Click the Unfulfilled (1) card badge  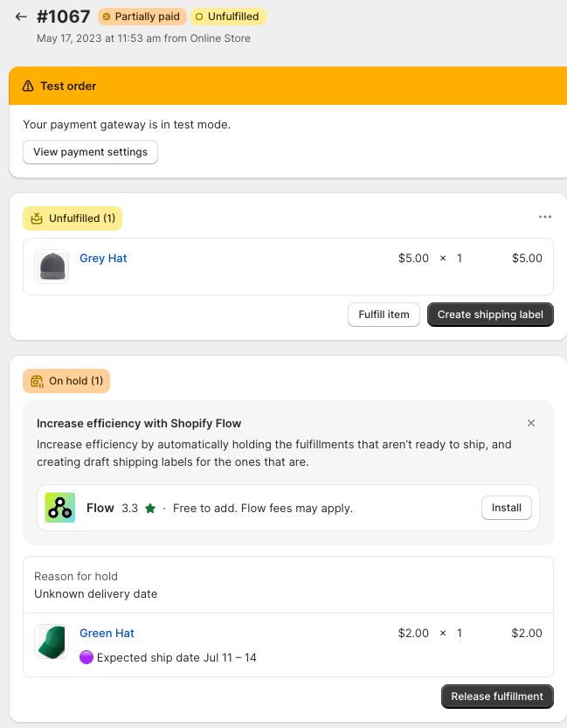tap(73, 218)
